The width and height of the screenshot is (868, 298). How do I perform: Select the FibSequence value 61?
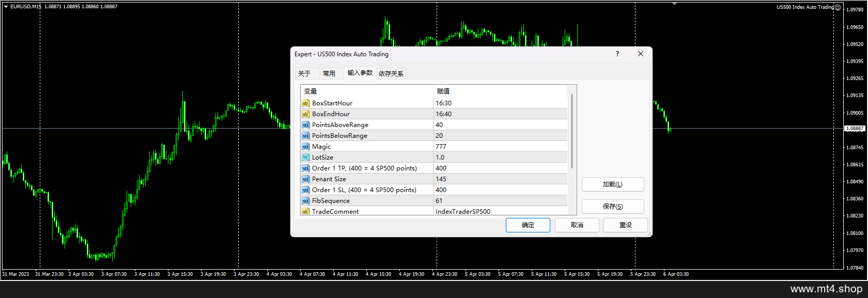tap(500, 201)
